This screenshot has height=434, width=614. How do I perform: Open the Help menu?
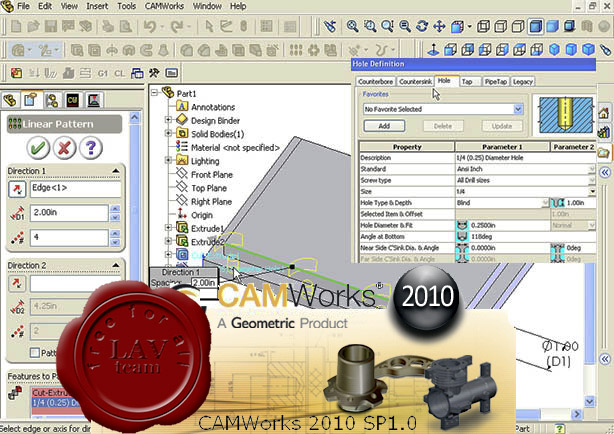(238, 6)
